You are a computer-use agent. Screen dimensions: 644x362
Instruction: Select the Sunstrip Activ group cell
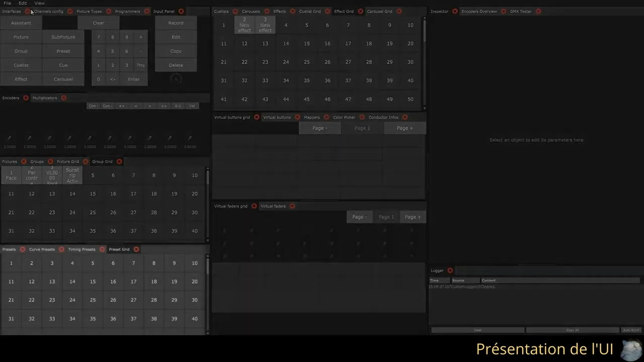tap(72, 175)
